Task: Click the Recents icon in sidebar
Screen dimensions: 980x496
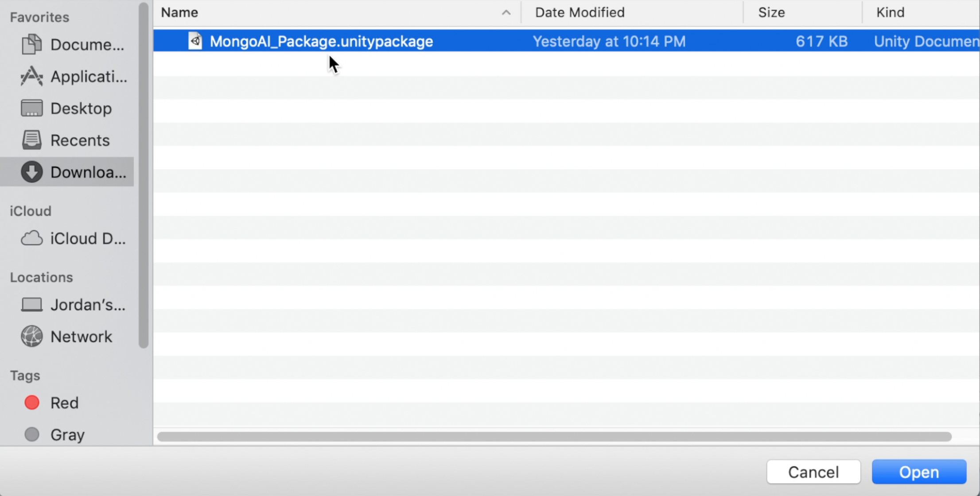Action: point(31,140)
